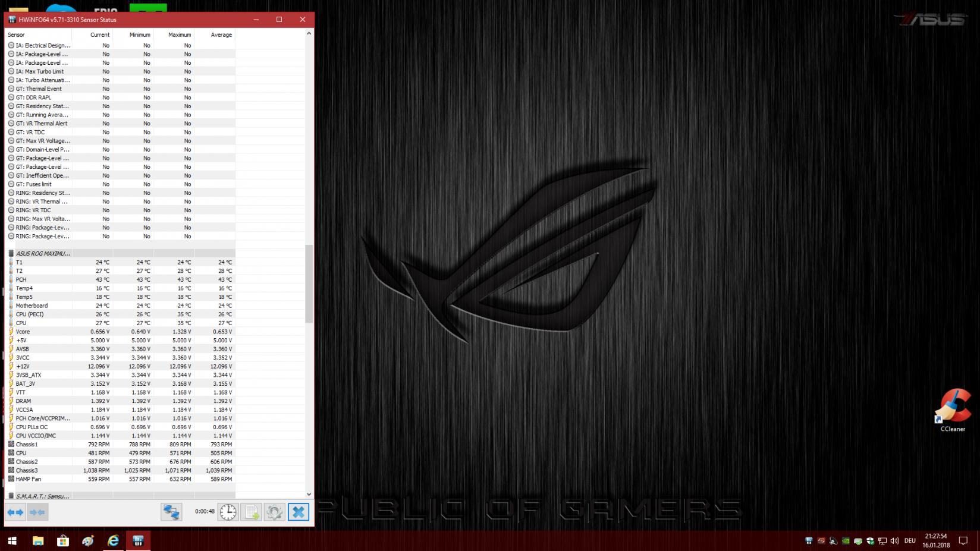This screenshot has width=980, height=551.
Task: Click the Sensor column header
Action: (39, 34)
